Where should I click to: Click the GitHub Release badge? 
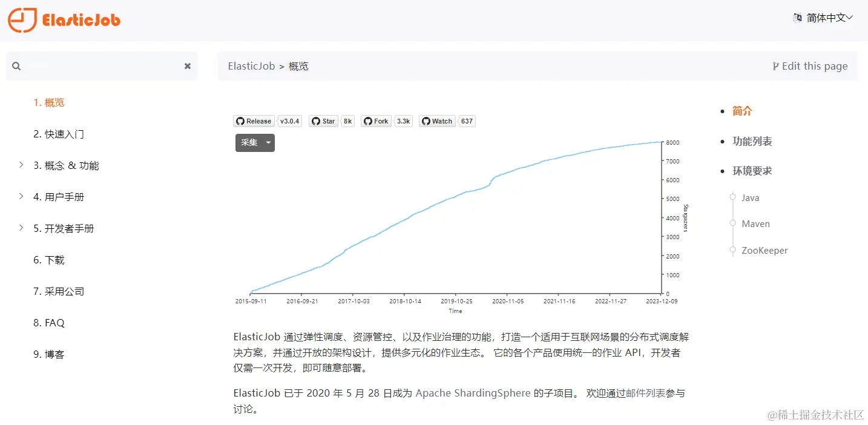click(x=254, y=121)
